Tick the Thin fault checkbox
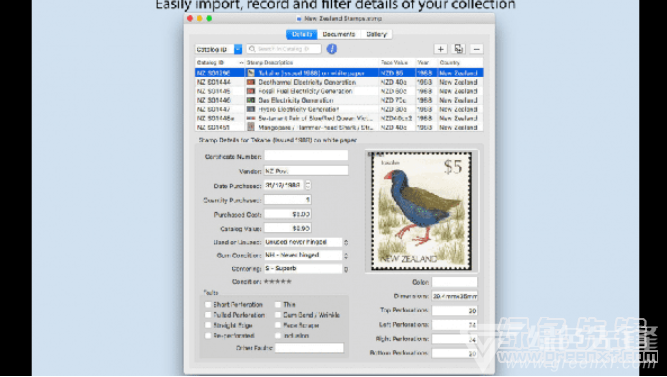This screenshot has height=377, width=667. tap(278, 305)
